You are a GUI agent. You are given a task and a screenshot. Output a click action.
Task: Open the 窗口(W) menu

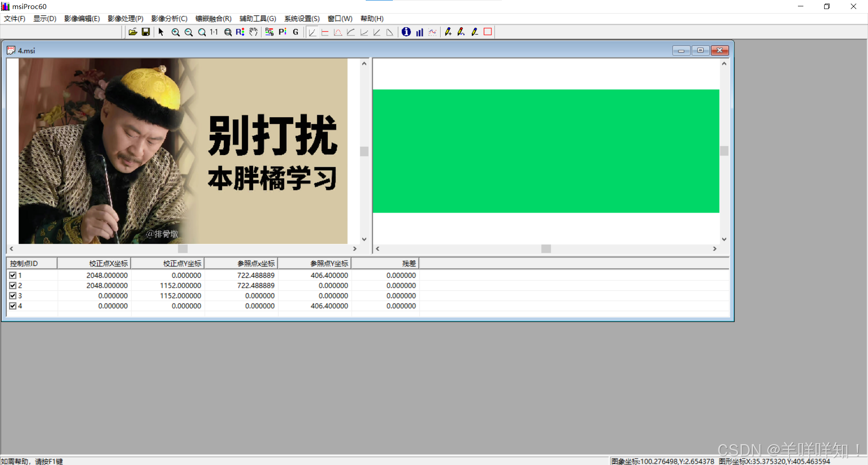click(x=340, y=19)
